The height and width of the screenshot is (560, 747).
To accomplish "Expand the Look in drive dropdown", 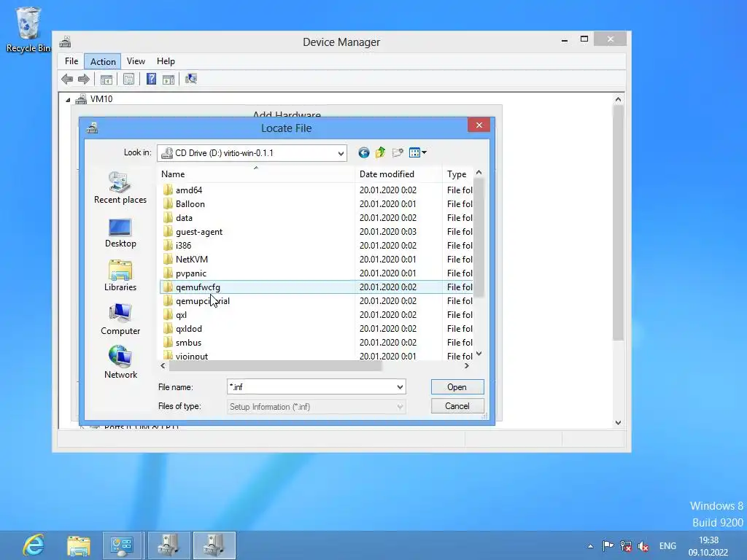I will (x=341, y=153).
